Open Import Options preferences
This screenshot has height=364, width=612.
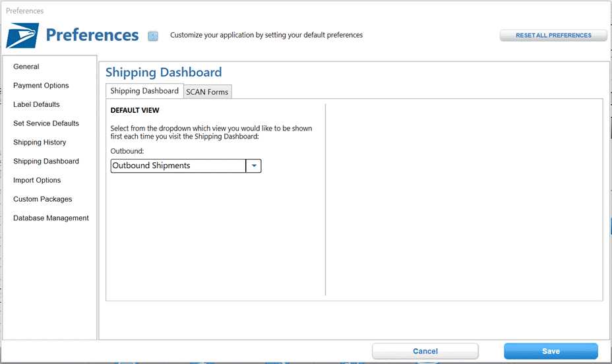click(x=37, y=180)
